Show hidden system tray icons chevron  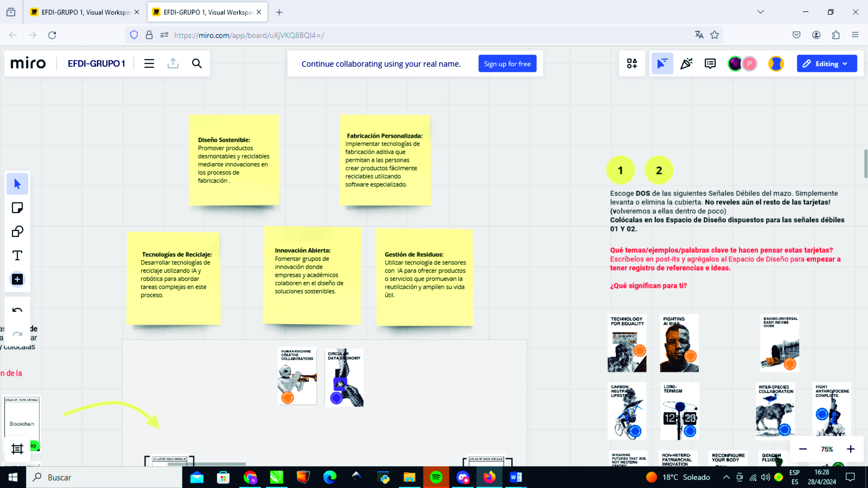tap(726, 477)
